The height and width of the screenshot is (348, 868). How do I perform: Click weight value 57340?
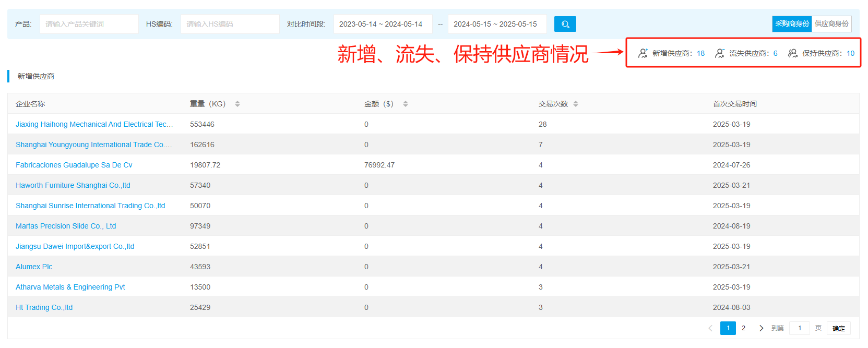point(200,185)
